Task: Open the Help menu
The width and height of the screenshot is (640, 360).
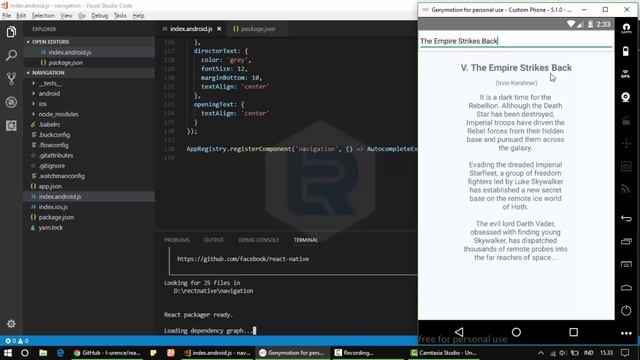Action: pyautogui.click(x=138, y=16)
